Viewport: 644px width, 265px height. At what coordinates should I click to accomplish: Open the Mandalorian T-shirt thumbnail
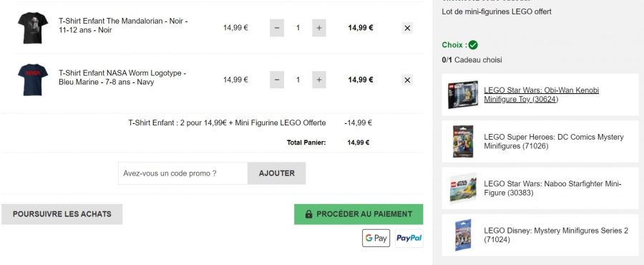coord(33,28)
